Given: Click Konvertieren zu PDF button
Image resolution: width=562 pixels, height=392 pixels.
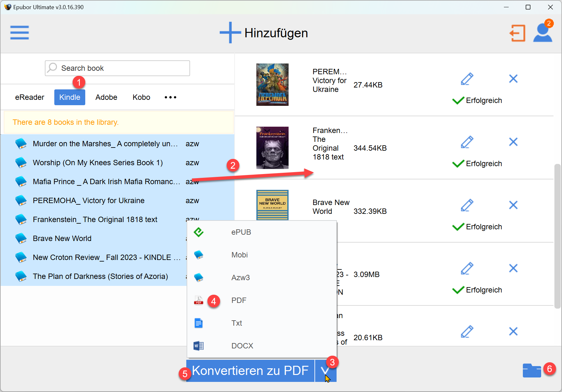Looking at the screenshot, I should [x=250, y=371].
